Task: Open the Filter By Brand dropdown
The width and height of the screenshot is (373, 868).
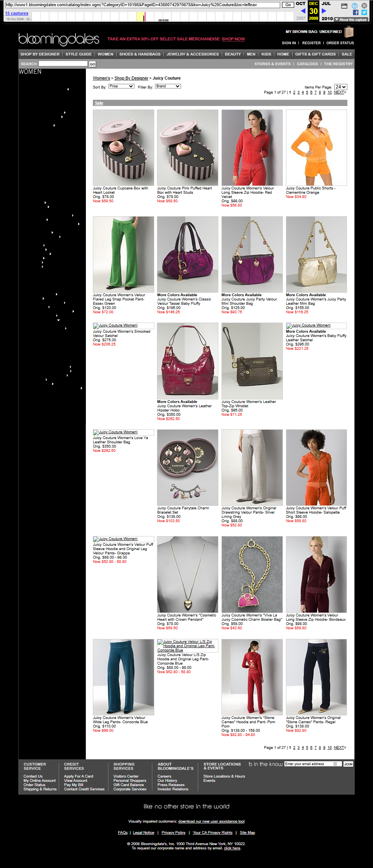Action: (168, 86)
